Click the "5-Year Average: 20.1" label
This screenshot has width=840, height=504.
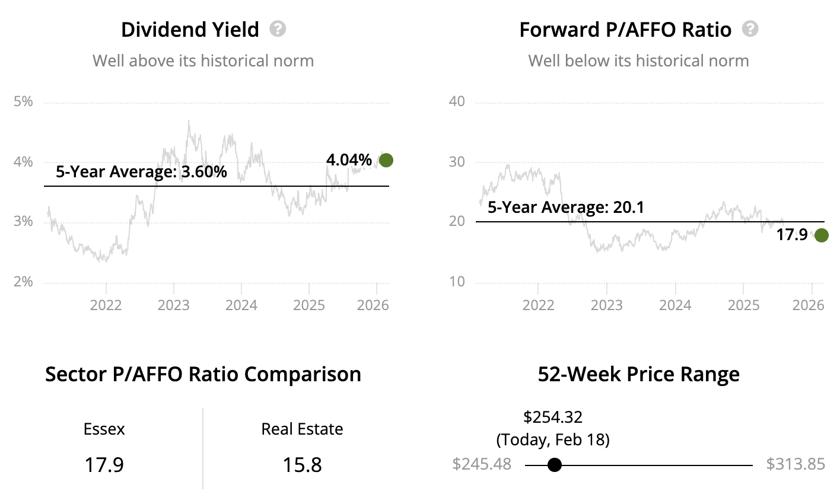click(565, 208)
